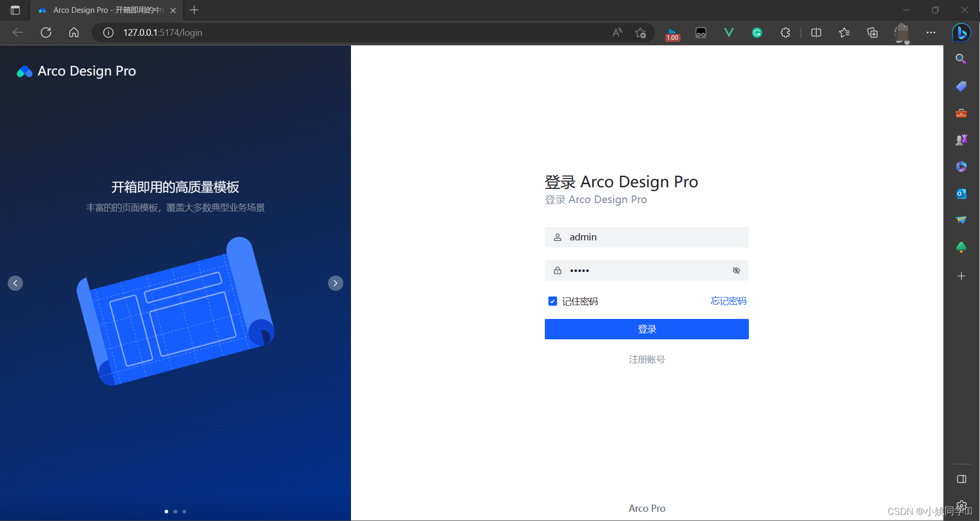
Task: Open the Grammarly extension
Action: click(x=757, y=32)
